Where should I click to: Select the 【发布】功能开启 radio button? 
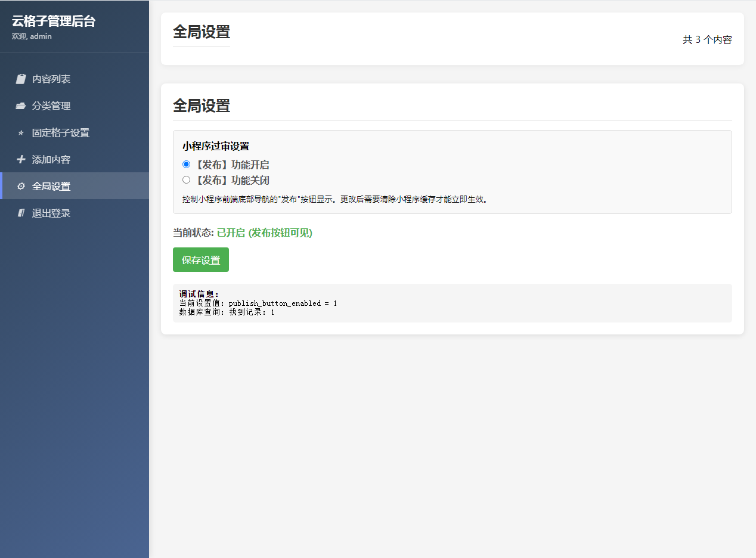(186, 165)
